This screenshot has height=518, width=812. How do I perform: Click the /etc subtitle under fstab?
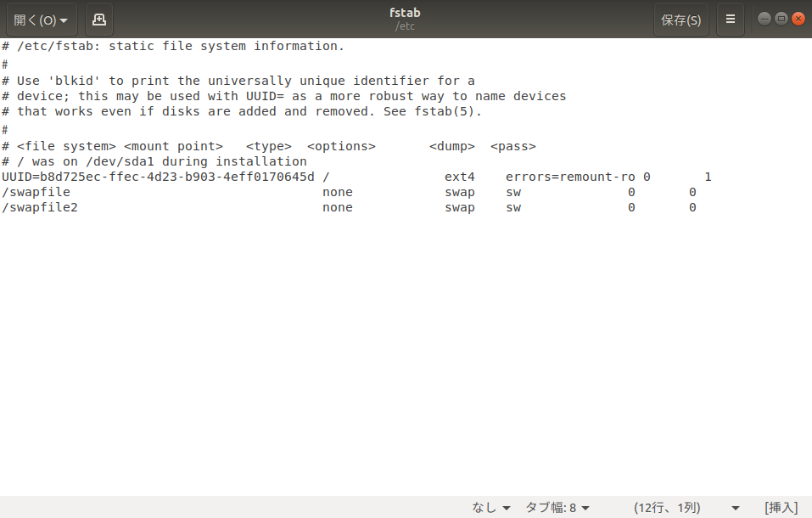[x=405, y=25]
